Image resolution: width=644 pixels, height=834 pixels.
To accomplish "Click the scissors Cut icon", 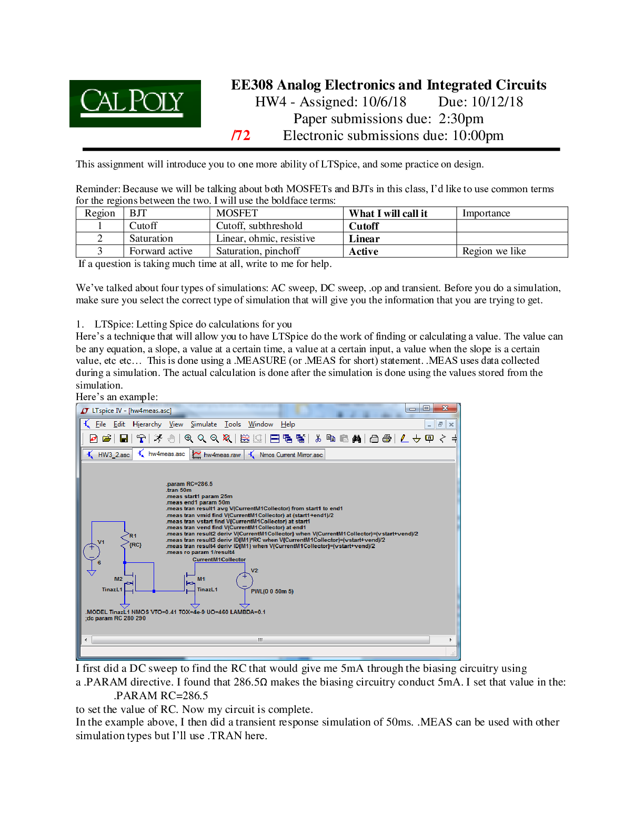I will 318,439.
